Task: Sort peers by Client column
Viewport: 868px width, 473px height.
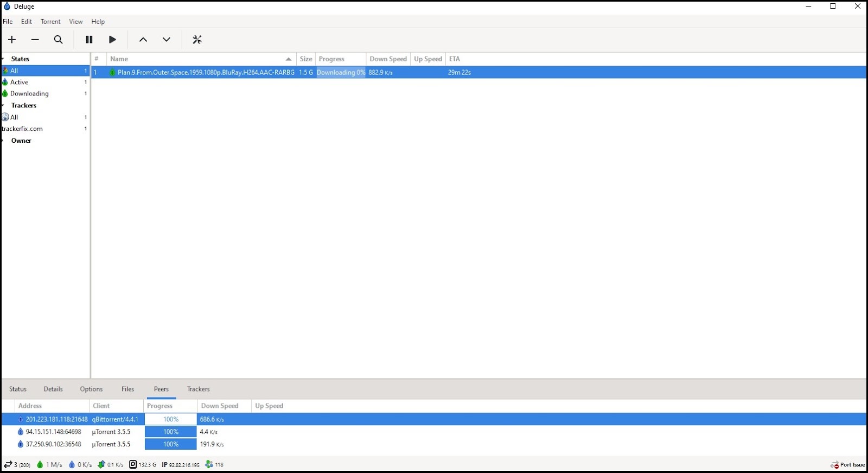Action: pos(117,406)
